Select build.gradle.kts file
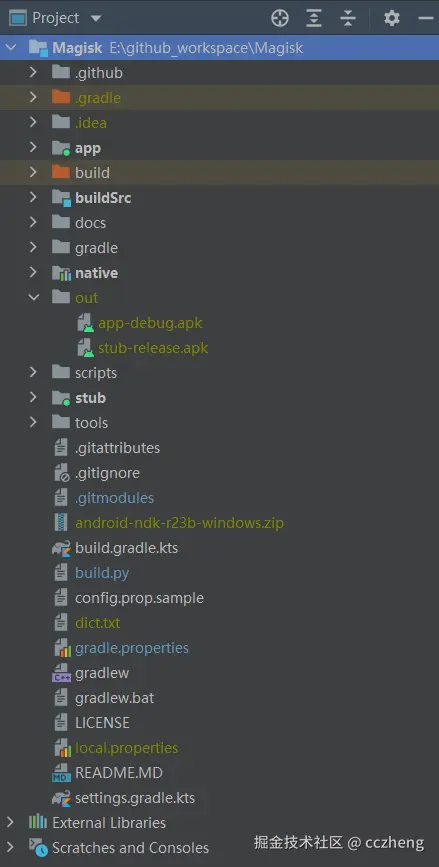 (127, 548)
